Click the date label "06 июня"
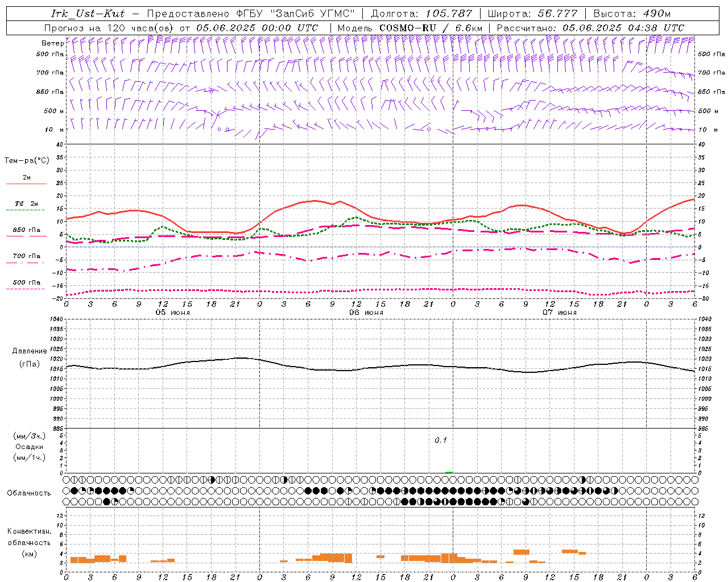 pos(366,313)
